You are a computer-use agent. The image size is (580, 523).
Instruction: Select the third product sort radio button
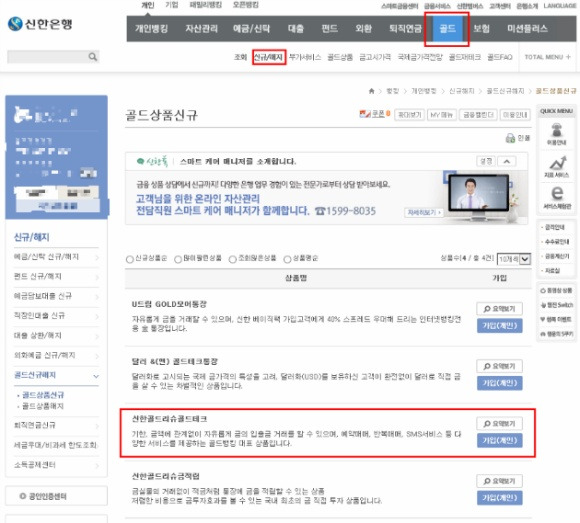[x=233, y=259]
